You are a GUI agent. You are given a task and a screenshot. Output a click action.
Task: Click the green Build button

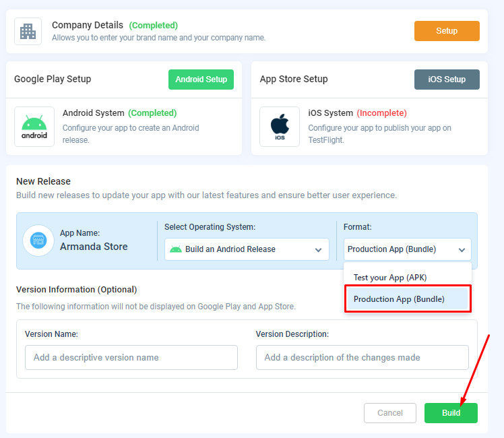(451, 413)
